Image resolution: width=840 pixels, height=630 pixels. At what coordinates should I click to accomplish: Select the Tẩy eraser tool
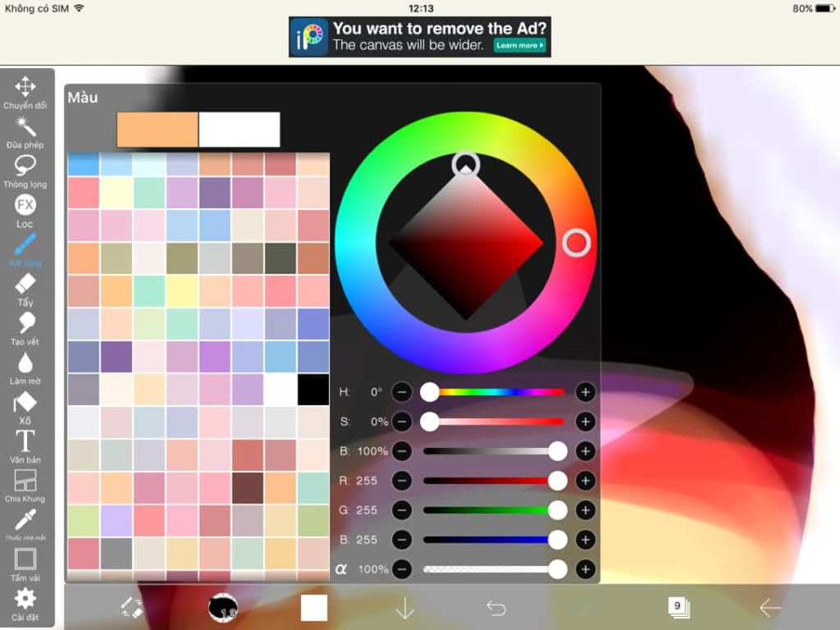coord(25,290)
